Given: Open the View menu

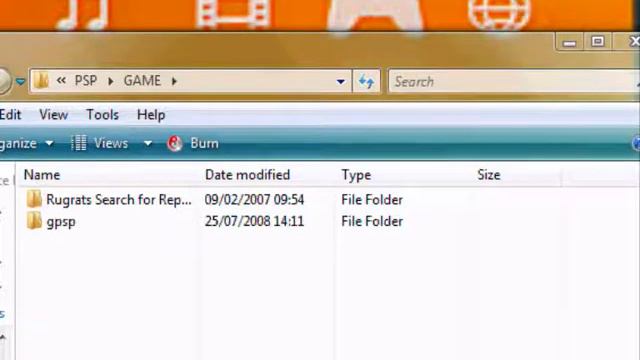Looking at the screenshot, I should point(53,115).
